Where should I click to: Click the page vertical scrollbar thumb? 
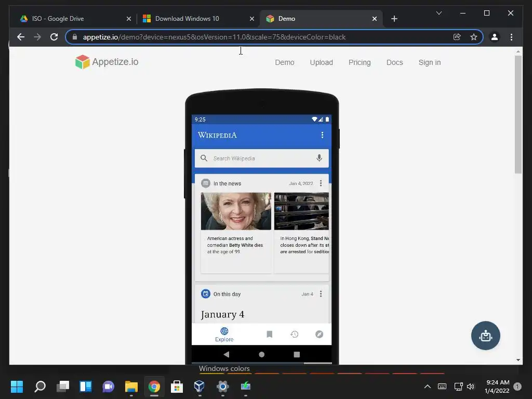point(518,114)
